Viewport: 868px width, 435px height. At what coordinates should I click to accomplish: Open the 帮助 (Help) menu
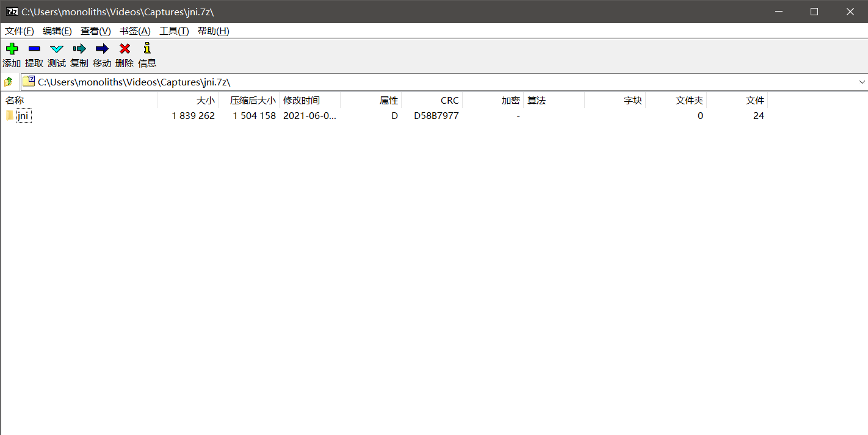[213, 31]
